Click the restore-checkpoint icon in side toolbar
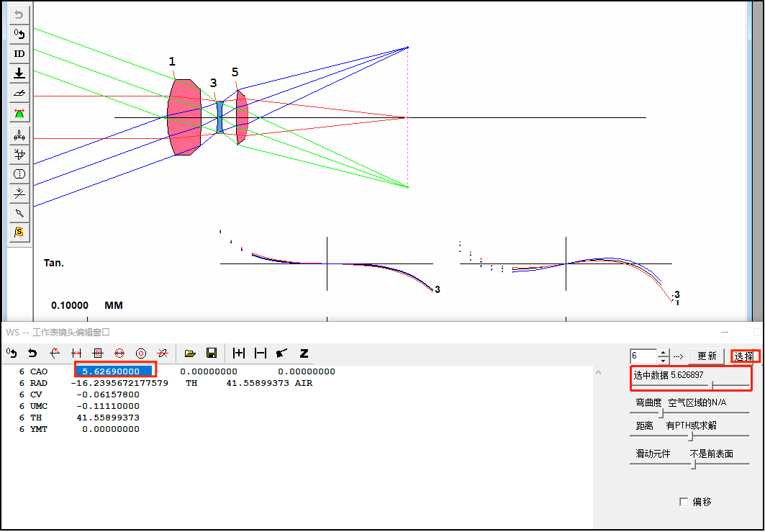 pos(19,34)
